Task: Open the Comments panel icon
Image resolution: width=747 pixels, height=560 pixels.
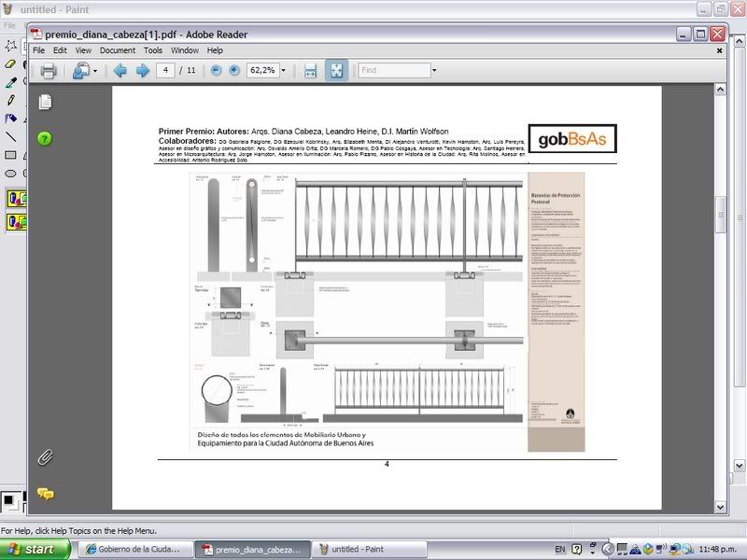Action: coord(44,494)
